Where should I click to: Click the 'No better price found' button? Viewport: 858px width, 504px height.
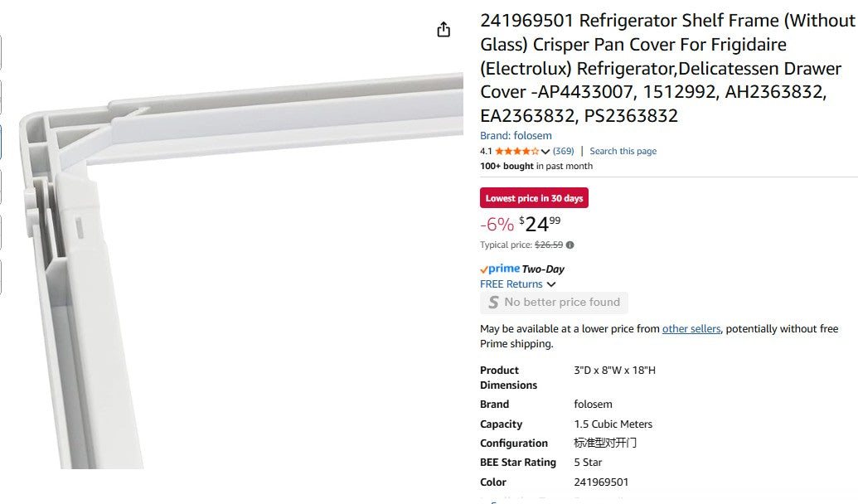(554, 303)
